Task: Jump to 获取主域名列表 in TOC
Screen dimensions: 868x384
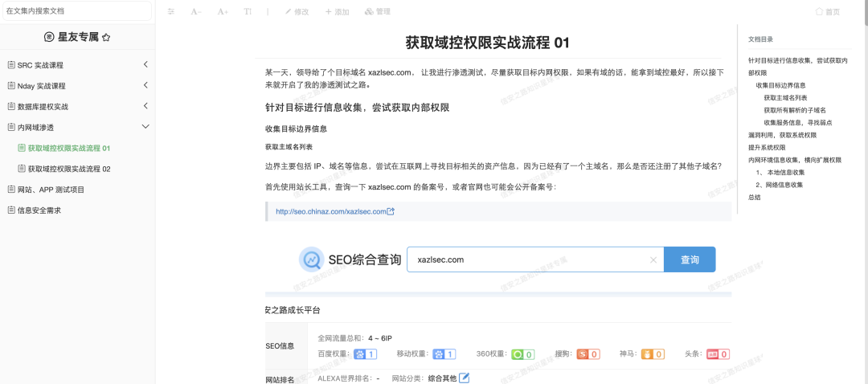Action: [x=785, y=97]
